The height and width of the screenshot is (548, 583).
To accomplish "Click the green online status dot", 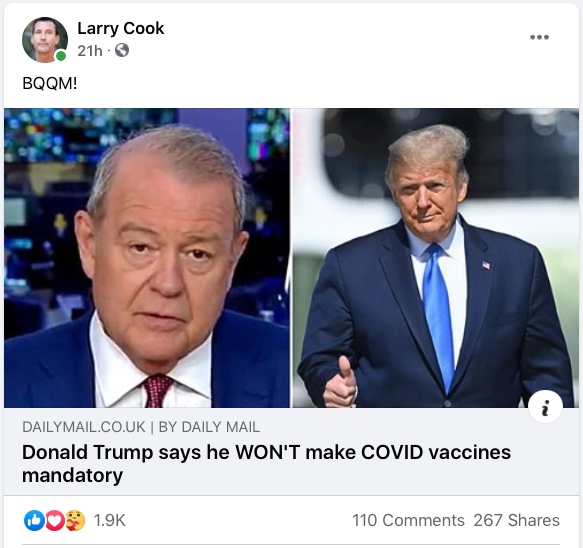I will click(x=61, y=56).
